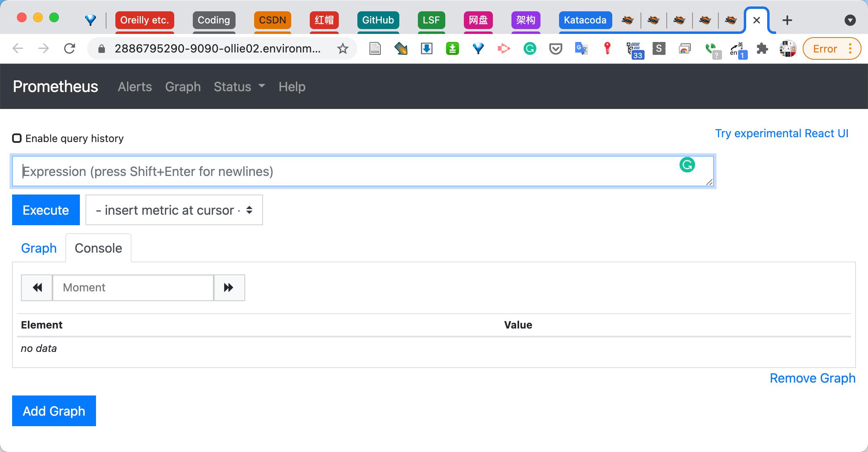This screenshot has width=868, height=452.
Task: Click the lock icon in address bar
Action: [x=102, y=49]
